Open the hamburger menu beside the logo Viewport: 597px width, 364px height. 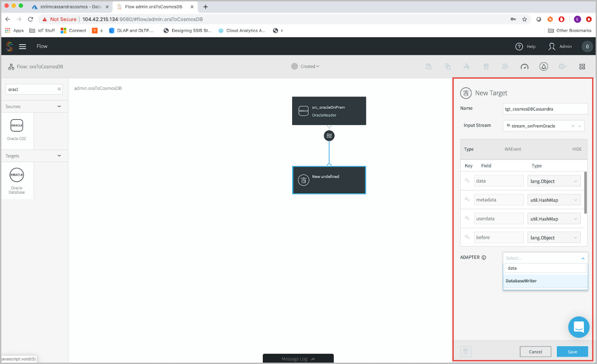coord(23,46)
